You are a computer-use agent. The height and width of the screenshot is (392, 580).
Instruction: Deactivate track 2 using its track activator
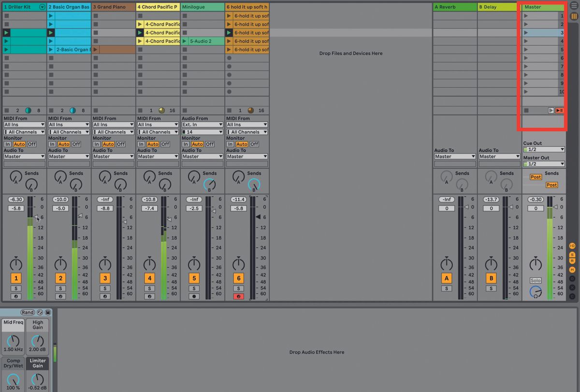60,278
